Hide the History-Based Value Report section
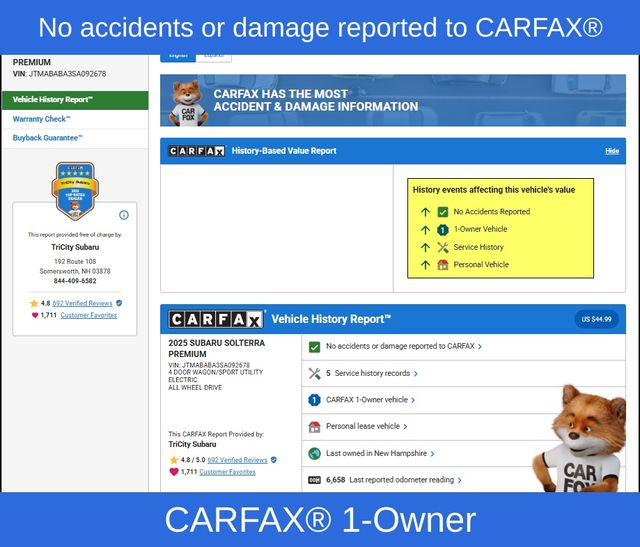Screen dimensions: 640x547 click(x=612, y=151)
